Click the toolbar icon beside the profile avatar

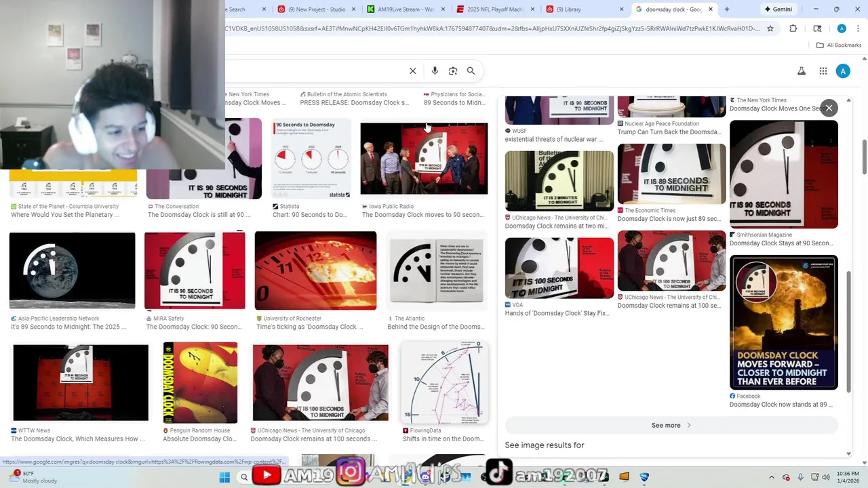(818, 28)
